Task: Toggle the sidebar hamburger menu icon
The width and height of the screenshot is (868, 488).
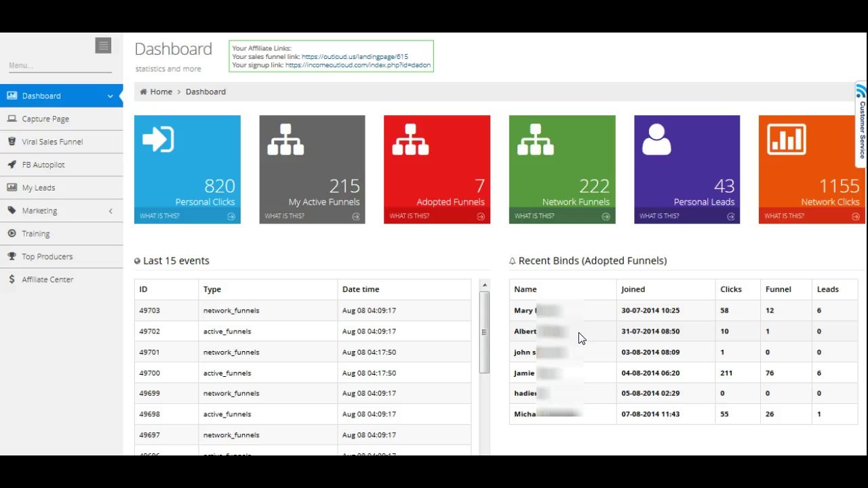Action: click(x=103, y=45)
